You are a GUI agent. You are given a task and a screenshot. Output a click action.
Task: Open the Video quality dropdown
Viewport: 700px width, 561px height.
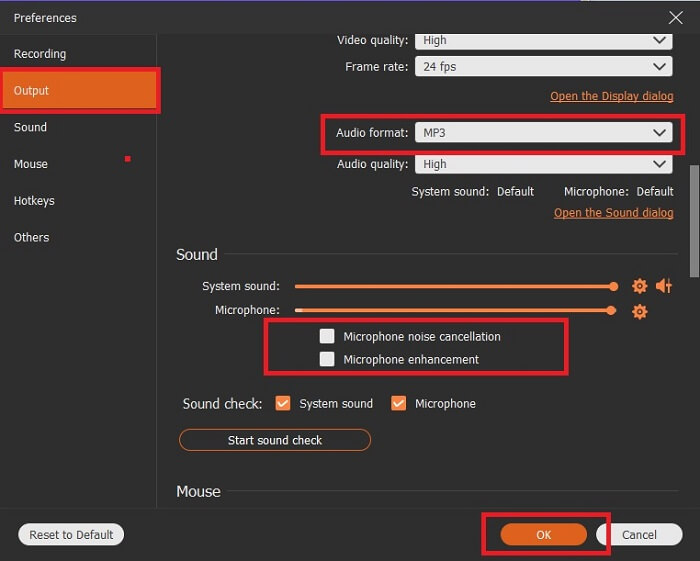click(543, 40)
